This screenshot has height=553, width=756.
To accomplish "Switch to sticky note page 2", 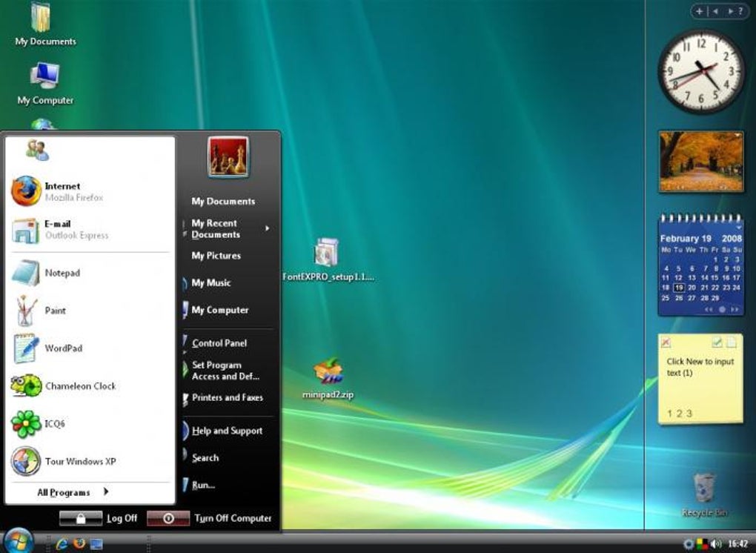I will pos(680,413).
